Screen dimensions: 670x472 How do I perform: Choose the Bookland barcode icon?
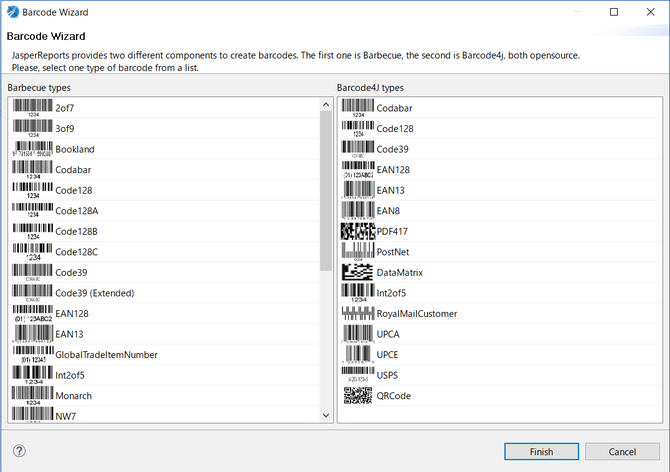pyautogui.click(x=33, y=149)
